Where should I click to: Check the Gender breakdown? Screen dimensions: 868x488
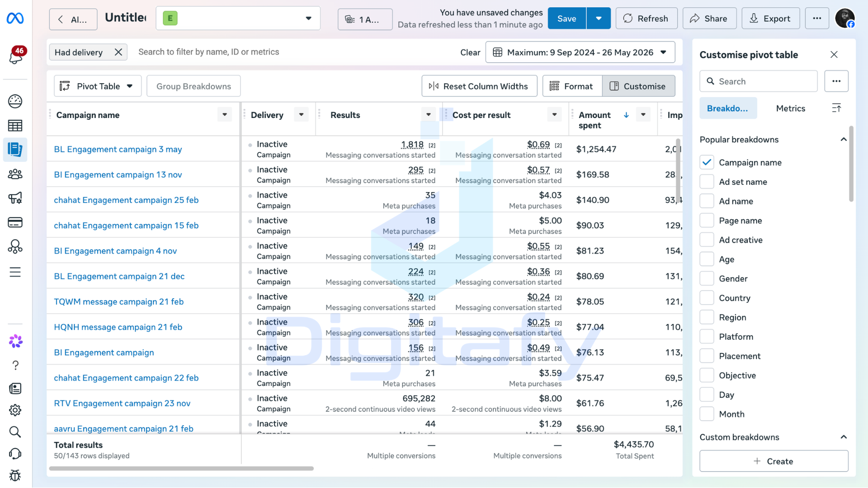[x=707, y=278]
